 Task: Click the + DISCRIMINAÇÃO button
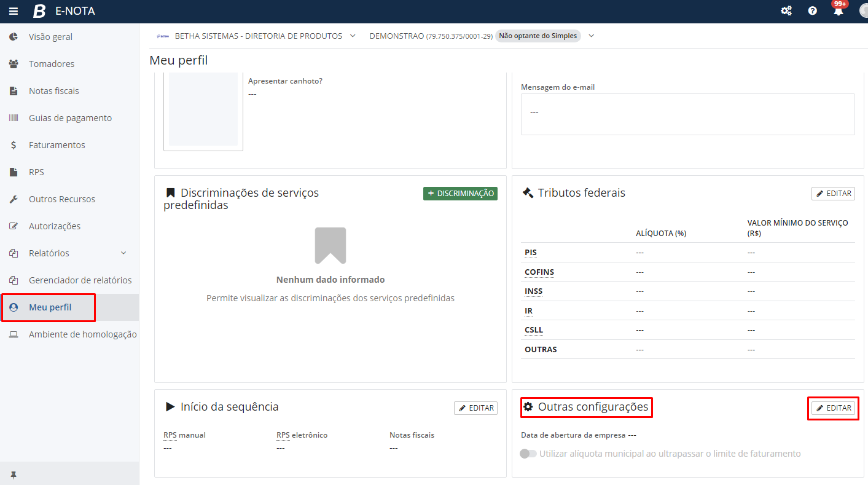[x=460, y=193]
